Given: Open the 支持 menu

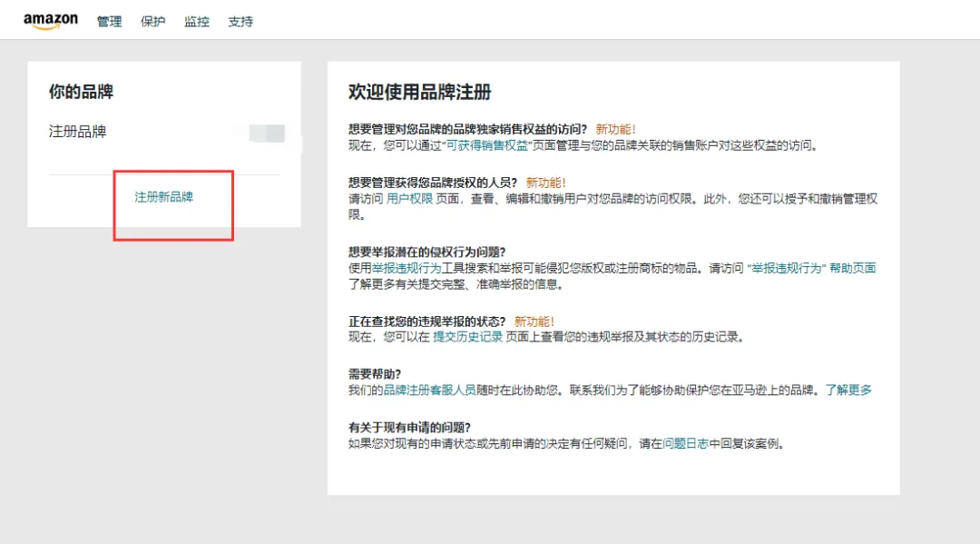Looking at the screenshot, I should tap(240, 22).
